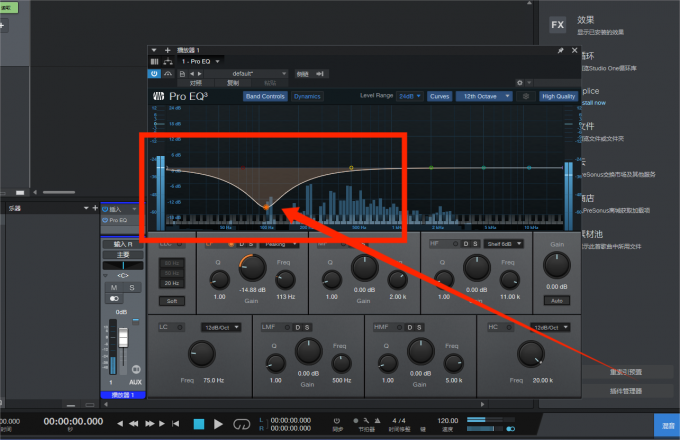This screenshot has height=440, width=680.
Task: Click the Auto gain button
Action: [x=557, y=300]
